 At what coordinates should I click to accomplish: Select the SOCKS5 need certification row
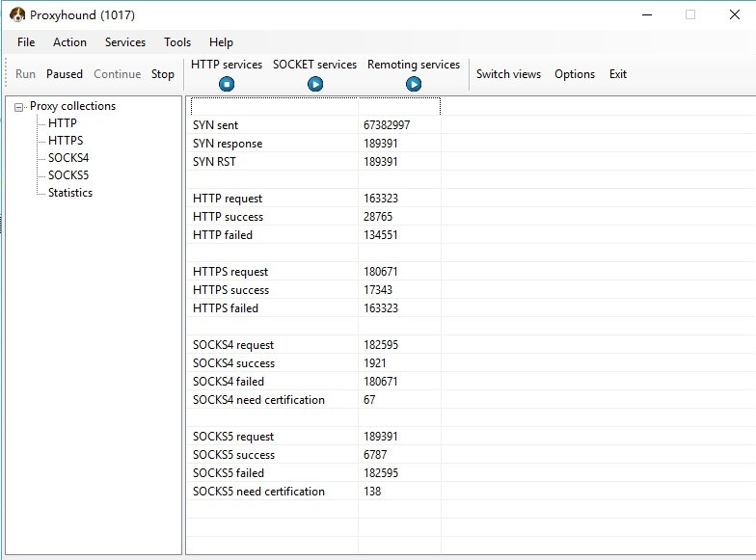click(258, 492)
